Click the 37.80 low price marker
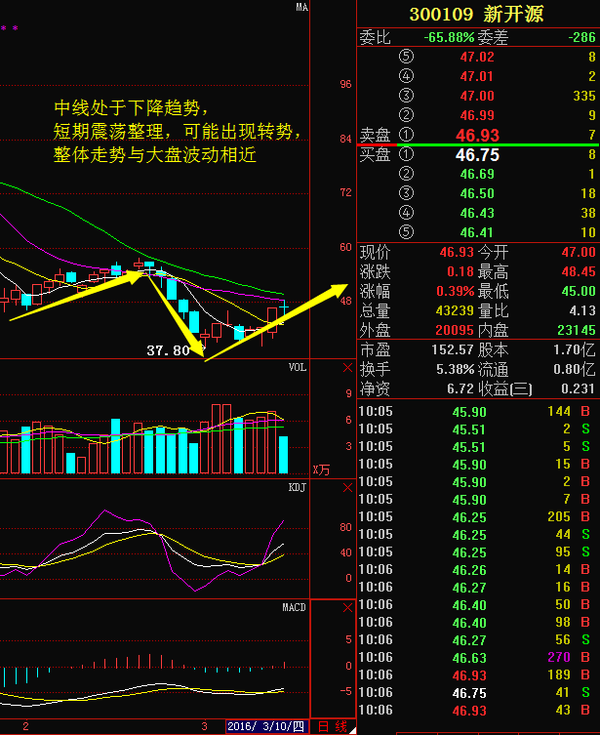This screenshot has width=600, height=735. coord(168,351)
